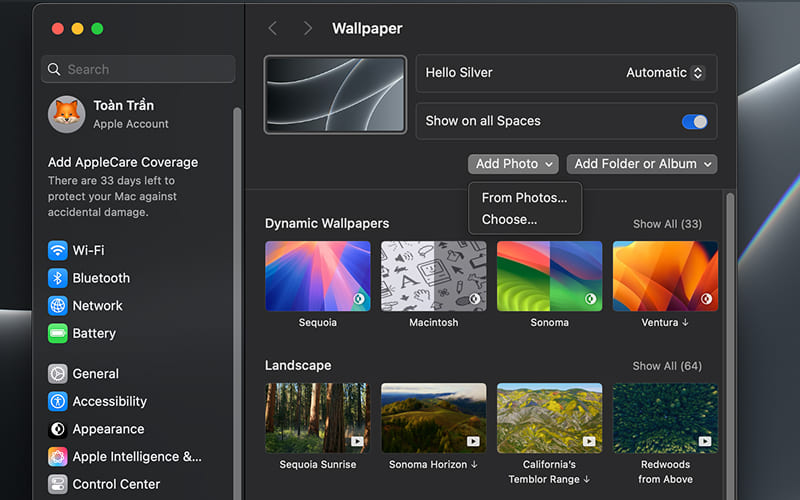Viewport: 800px width, 500px height.
Task: Click the yellow minimize window button
Action: (x=78, y=29)
